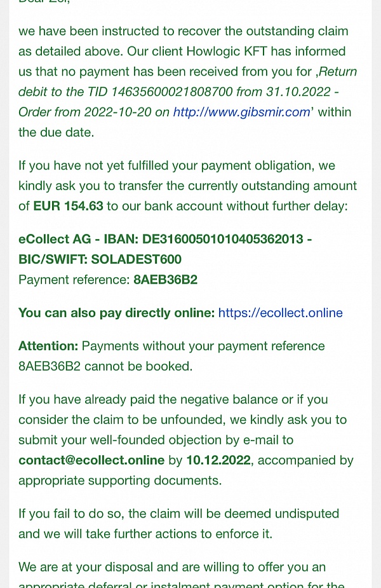
Task: Click the order date 2022-10-20
Action: click(x=118, y=112)
